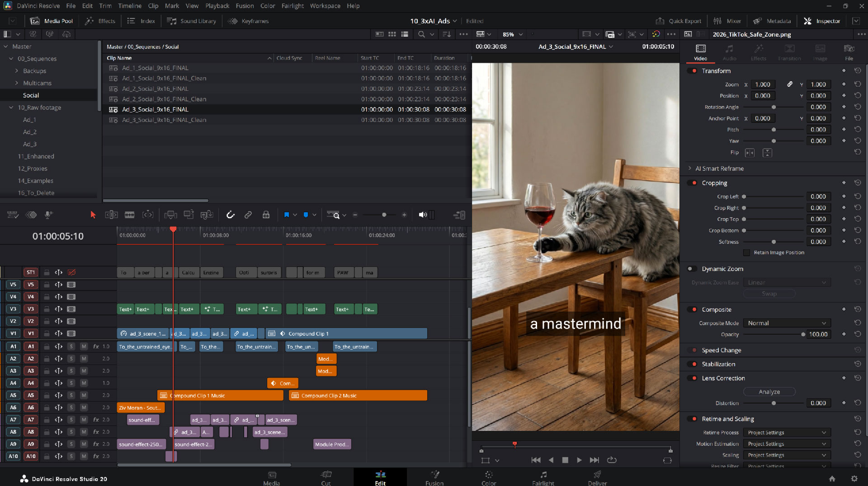Open the Sound Library panel

click(191, 21)
